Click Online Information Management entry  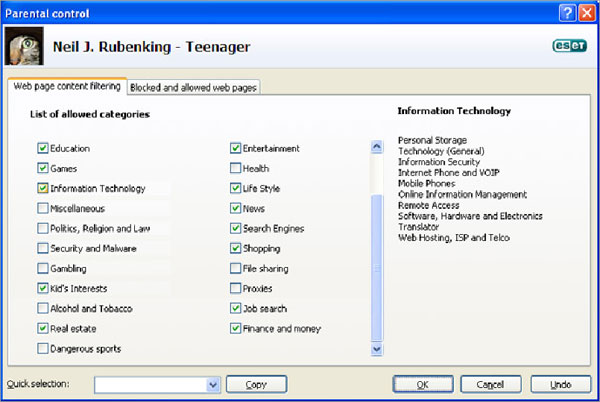click(x=462, y=194)
